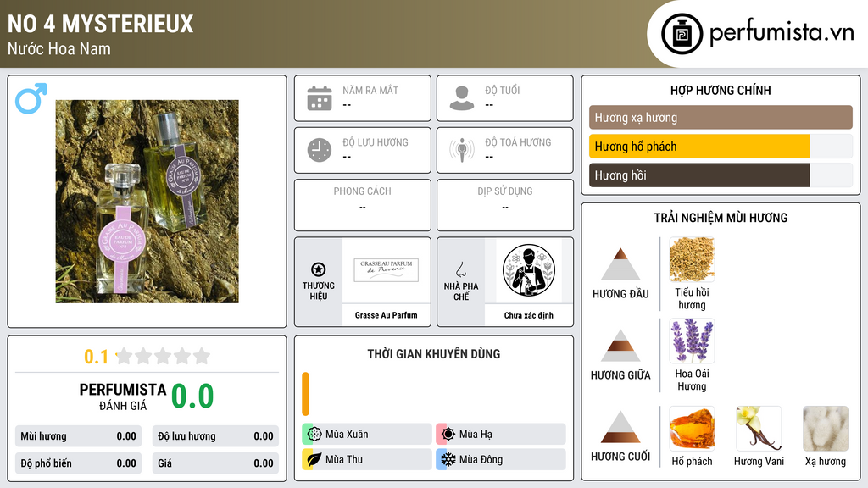This screenshot has width=868, height=488.
Task: Click the star badge Thương hiệu icon
Action: (319, 269)
